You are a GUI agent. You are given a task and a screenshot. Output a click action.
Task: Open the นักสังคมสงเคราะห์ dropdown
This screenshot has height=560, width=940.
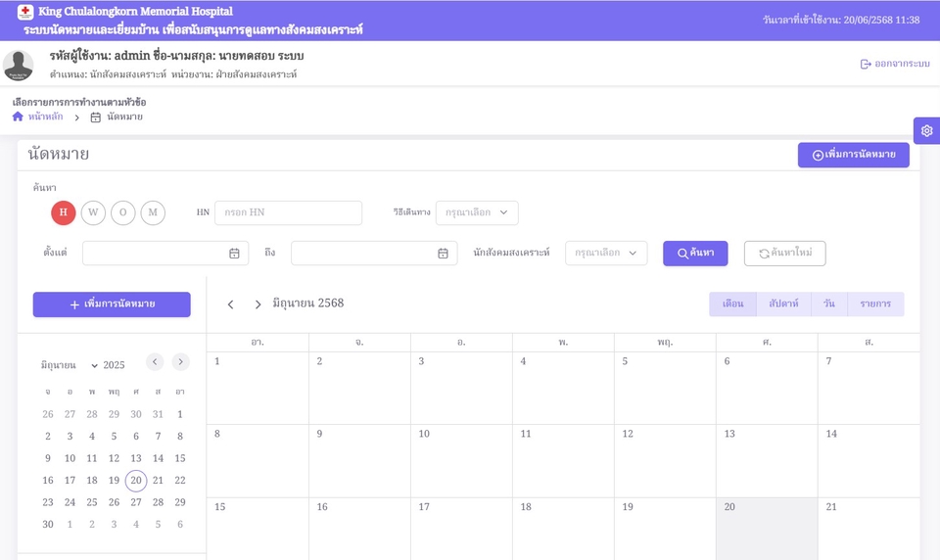(606, 253)
